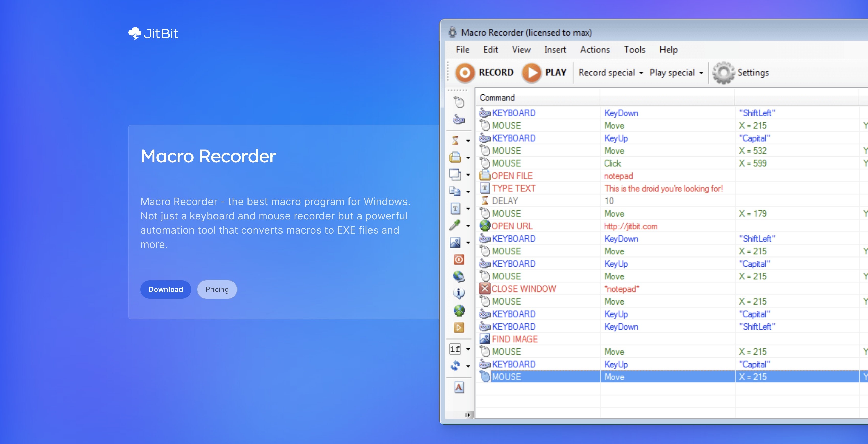This screenshot has width=868, height=444.
Task: Open dropdown arrow next to image icon
Action: pyautogui.click(x=468, y=243)
